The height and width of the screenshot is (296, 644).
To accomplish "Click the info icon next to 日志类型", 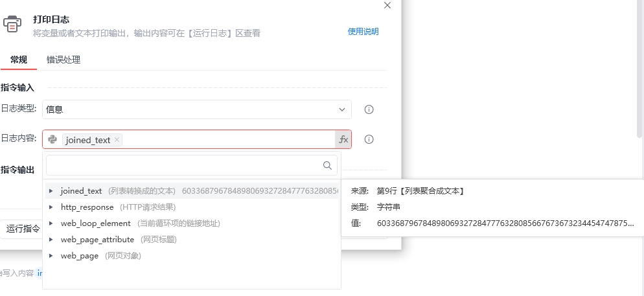I will coord(369,109).
